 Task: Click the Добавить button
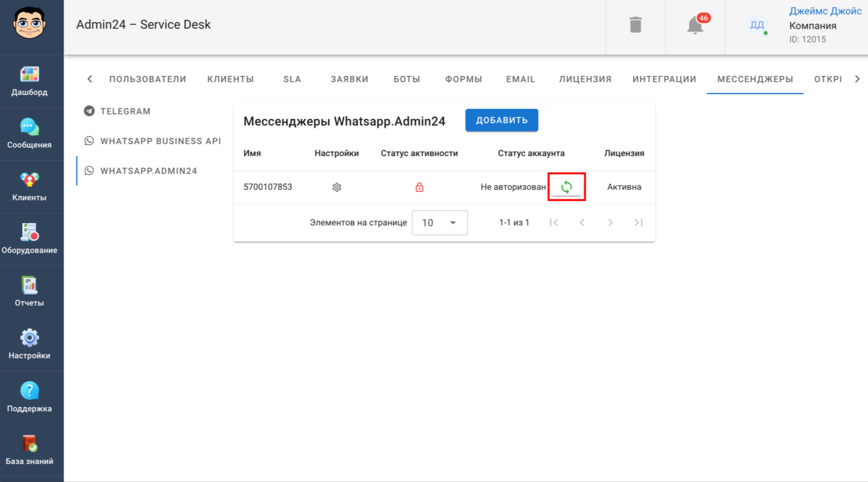click(502, 120)
